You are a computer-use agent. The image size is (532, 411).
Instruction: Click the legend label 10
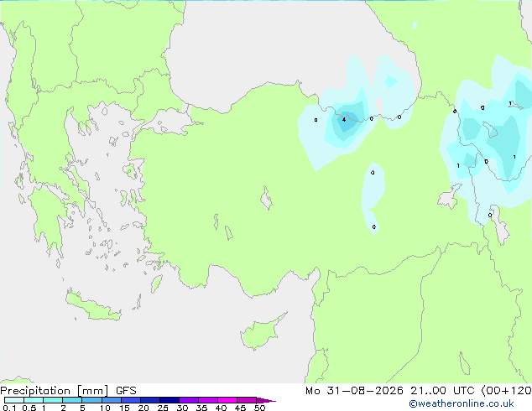(x=105, y=408)
